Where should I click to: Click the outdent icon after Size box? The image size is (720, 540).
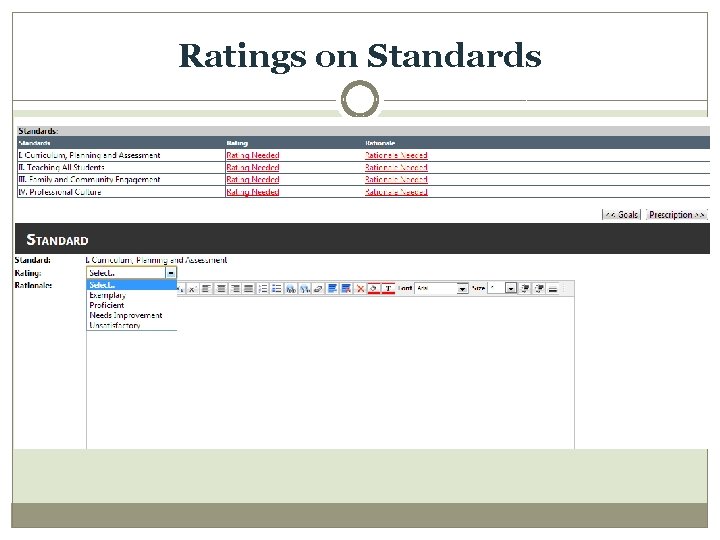coord(540,288)
